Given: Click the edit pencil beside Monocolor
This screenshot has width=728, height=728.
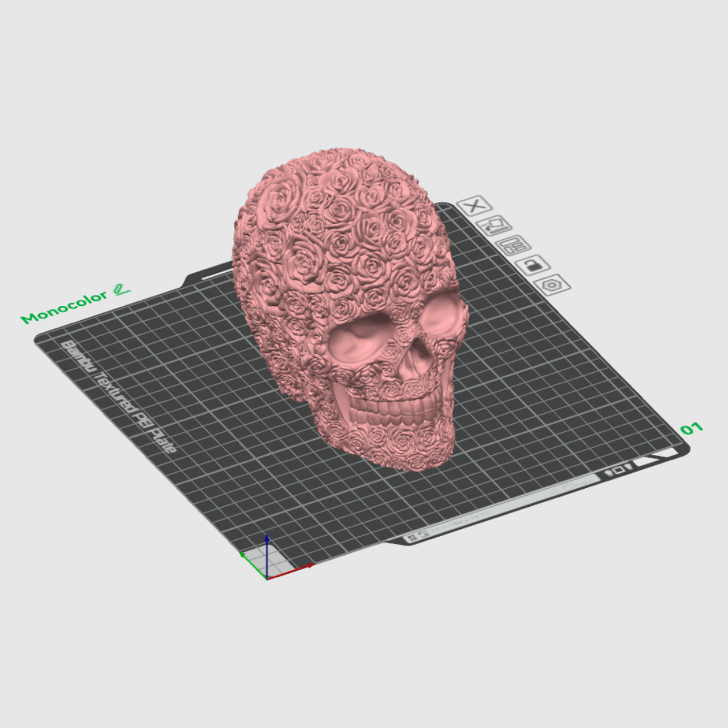Looking at the screenshot, I should (x=121, y=289).
